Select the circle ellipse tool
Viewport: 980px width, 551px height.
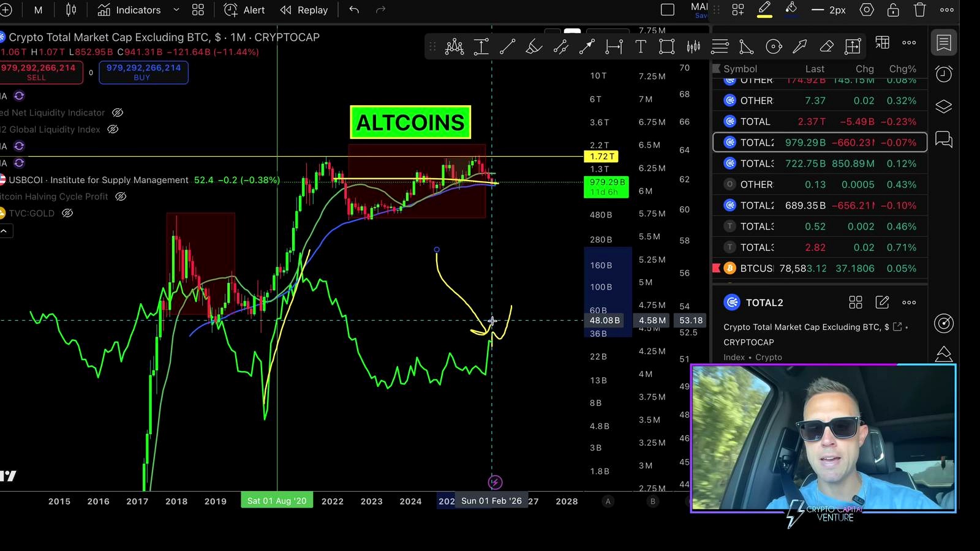[x=774, y=47]
